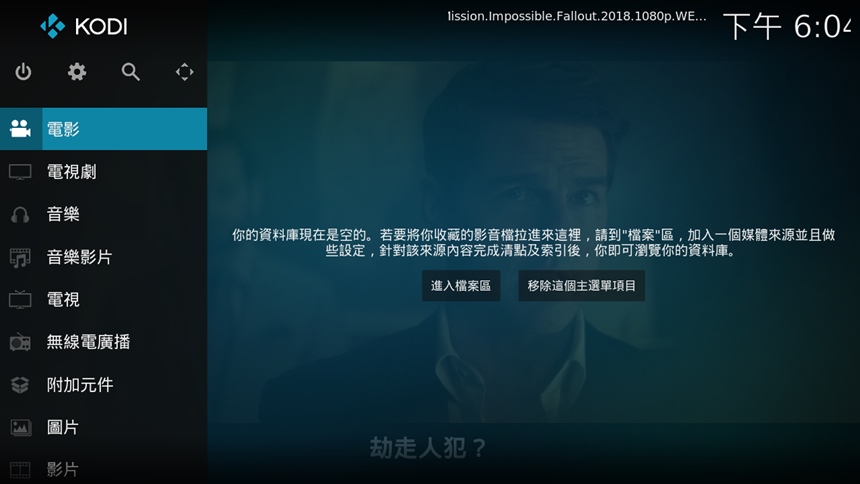Open the 影片 menu item
Viewport: 860px width, 484px height.
(x=104, y=470)
